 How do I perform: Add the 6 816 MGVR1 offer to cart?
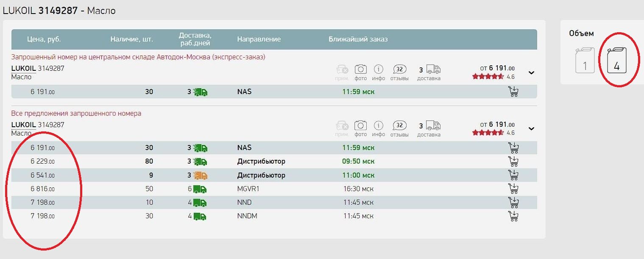513,189
